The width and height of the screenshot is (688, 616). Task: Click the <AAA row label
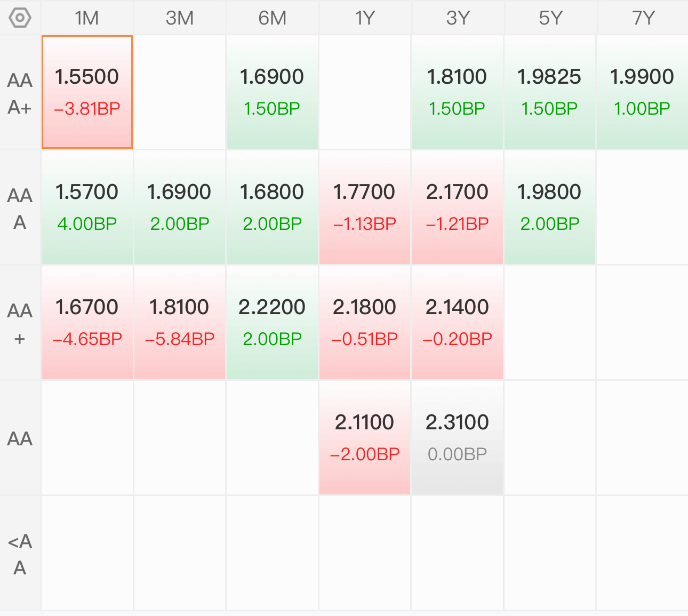click(x=20, y=554)
